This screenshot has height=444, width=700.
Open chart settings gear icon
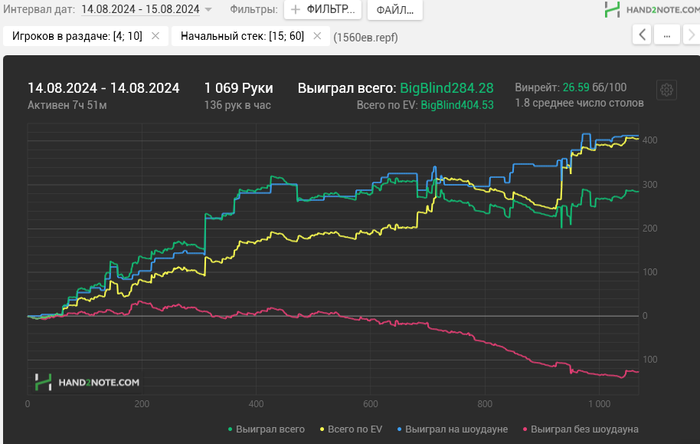point(667,90)
